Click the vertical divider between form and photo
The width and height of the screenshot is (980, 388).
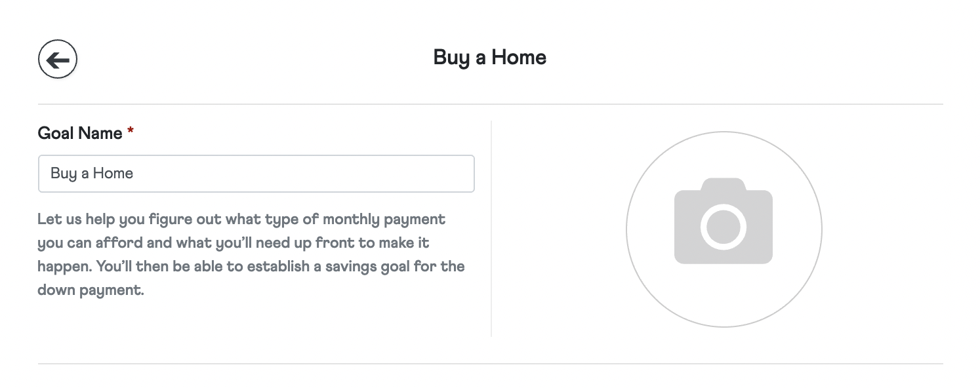point(491,228)
